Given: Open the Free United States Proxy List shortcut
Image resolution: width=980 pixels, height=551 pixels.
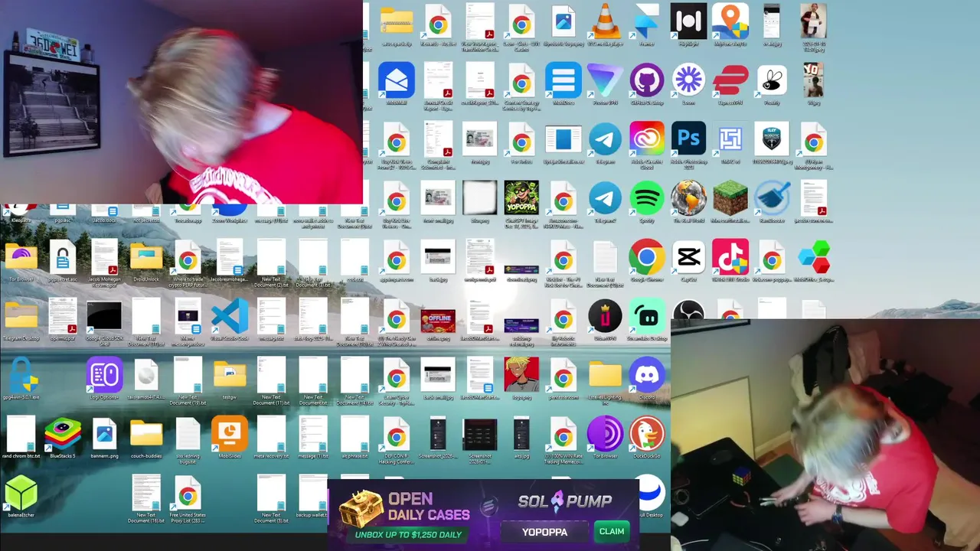Looking at the screenshot, I should point(188,493).
